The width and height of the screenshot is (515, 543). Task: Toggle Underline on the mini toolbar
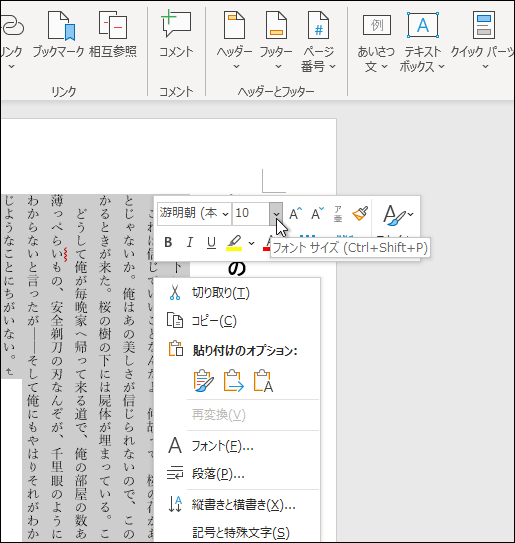tap(211, 242)
